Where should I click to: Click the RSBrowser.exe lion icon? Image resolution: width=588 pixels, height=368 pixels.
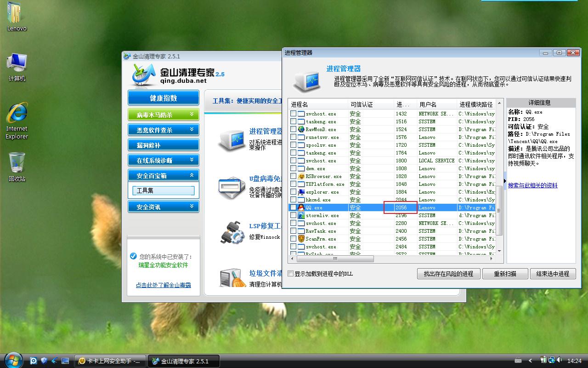tap(301, 176)
